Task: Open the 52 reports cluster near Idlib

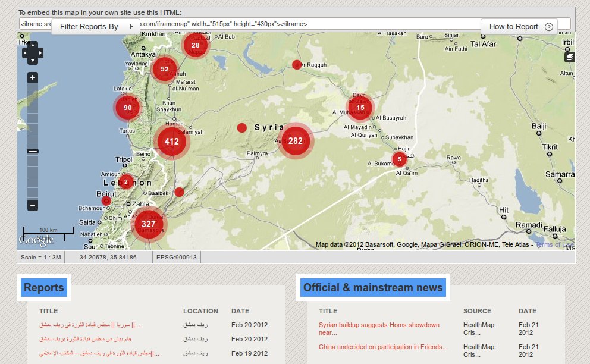Action: click(x=164, y=69)
